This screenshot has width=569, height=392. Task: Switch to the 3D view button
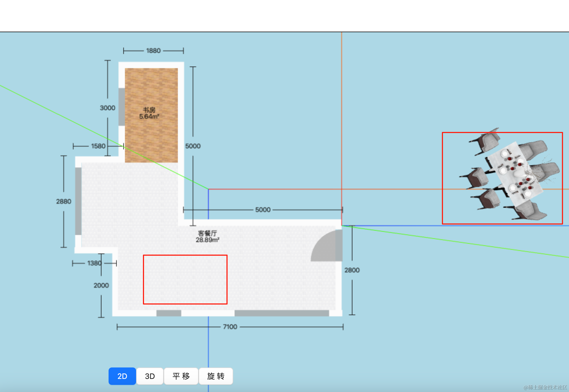[x=150, y=376]
